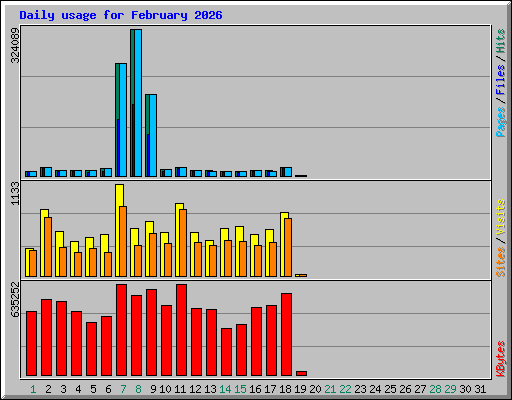Click the red KBytes bar for day 5
The image size is (512, 400).
tap(91, 349)
